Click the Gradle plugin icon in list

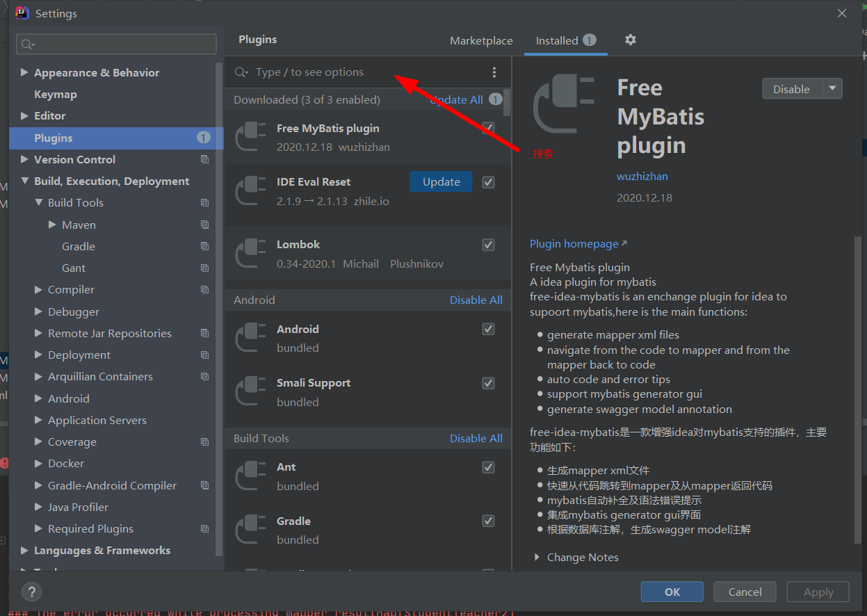click(251, 529)
